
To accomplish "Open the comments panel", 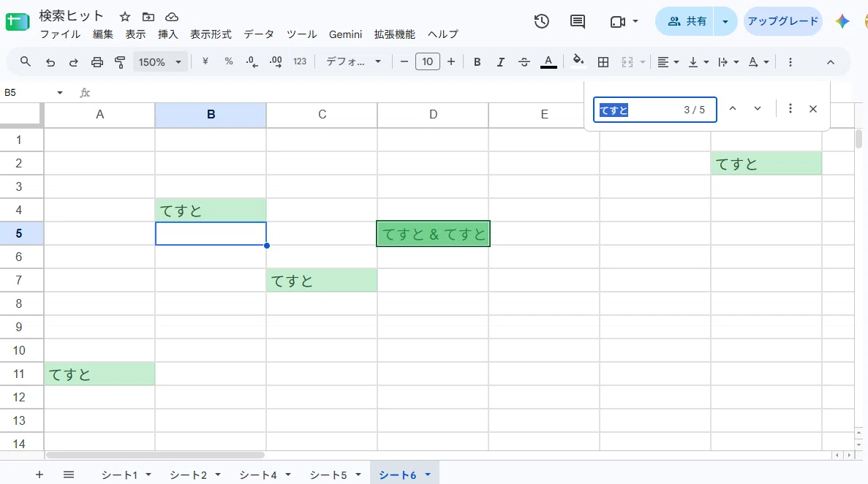I will (578, 22).
